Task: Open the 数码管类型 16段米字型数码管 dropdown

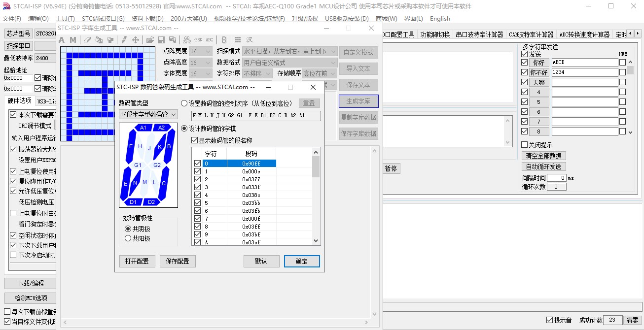Action: (x=148, y=114)
